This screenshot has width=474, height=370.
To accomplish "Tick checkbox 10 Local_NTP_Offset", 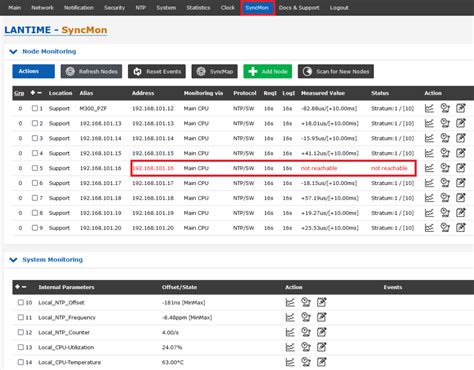I will point(21,302).
